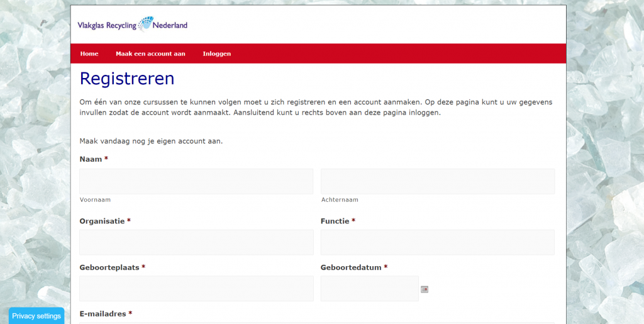The image size is (644, 324).
Task: Focus the Voornaam input field
Action: [196, 181]
